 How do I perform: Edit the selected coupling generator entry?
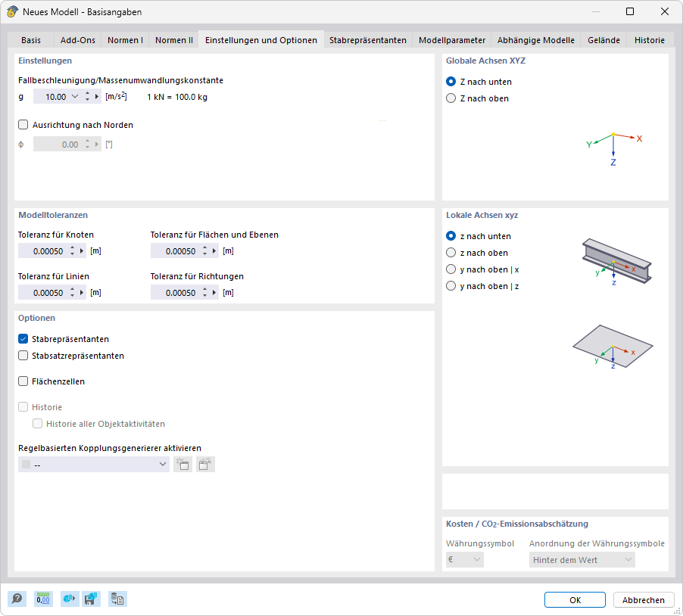[205, 464]
